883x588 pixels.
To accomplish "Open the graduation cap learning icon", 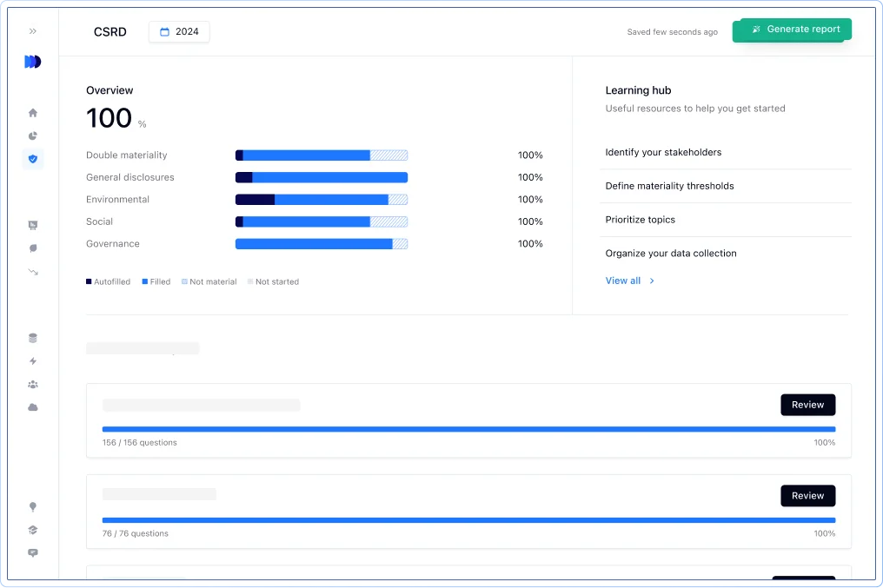I will click(33, 529).
